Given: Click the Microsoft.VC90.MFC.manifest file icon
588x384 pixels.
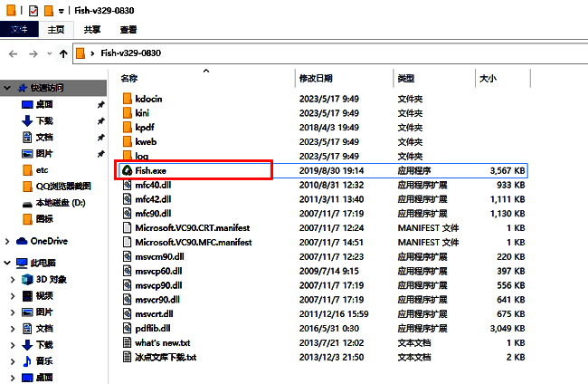Looking at the screenshot, I should [128, 242].
